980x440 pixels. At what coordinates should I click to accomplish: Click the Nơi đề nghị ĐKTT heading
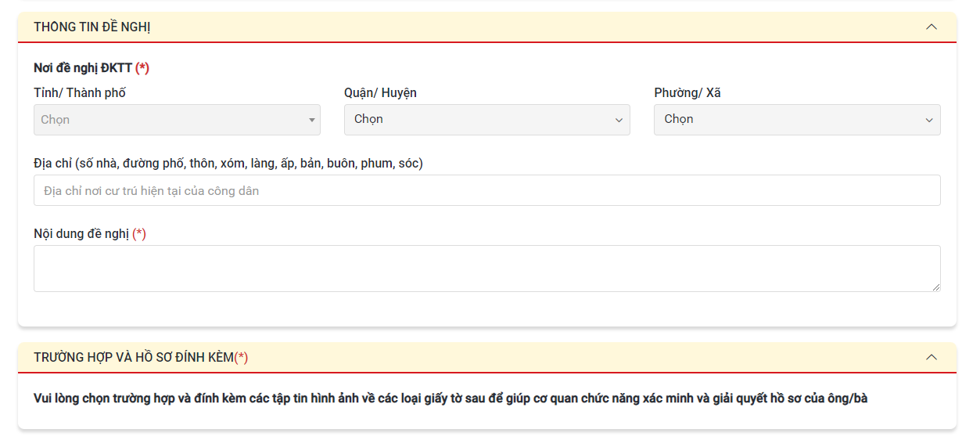pyautogui.click(x=83, y=68)
